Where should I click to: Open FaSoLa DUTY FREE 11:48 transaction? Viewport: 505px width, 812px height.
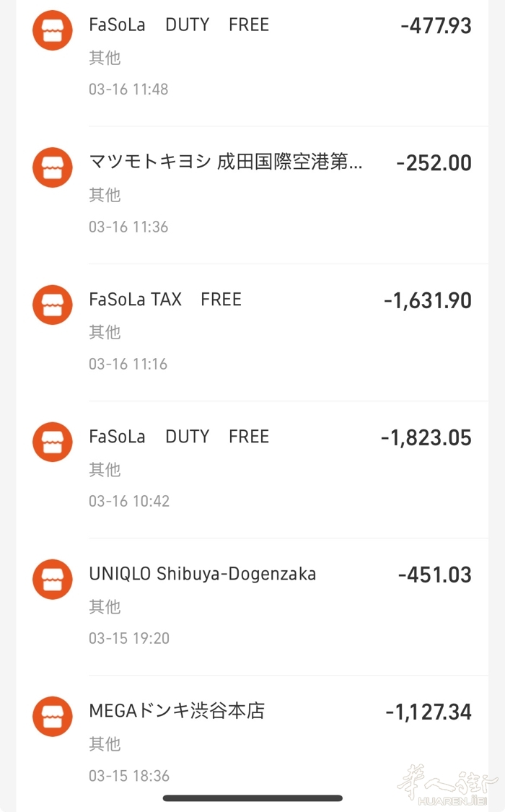tap(179, 25)
